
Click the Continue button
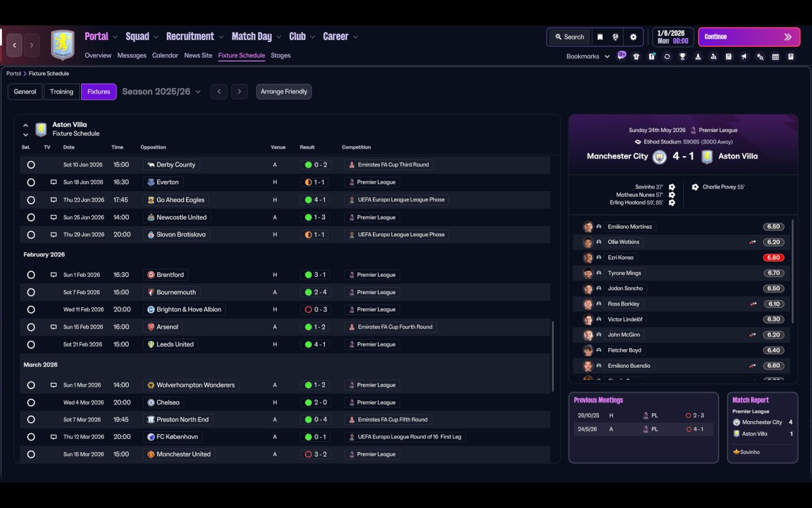click(749, 37)
